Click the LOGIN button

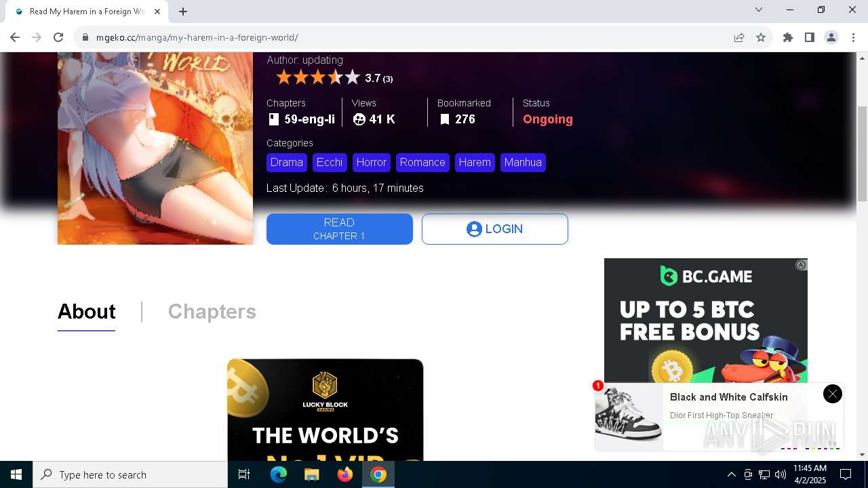(495, 229)
